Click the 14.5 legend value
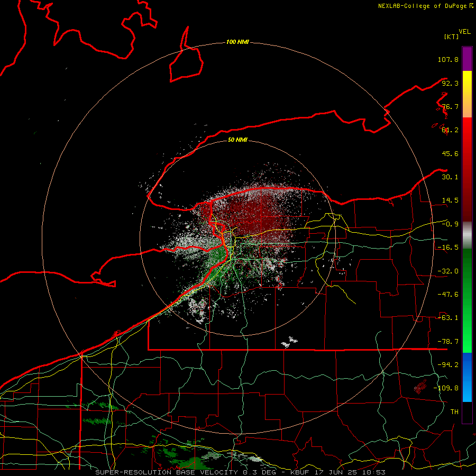Image resolution: width=476 pixels, height=476 pixels. pos(450,200)
